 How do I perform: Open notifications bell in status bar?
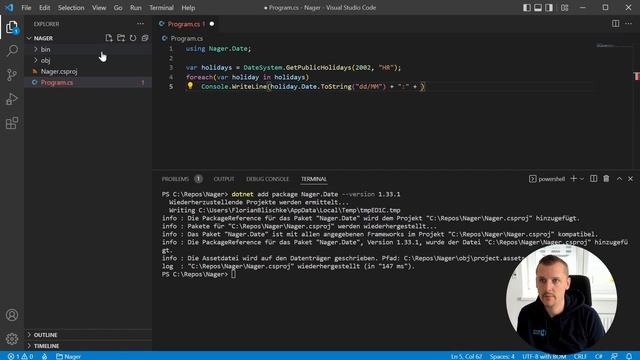pyautogui.click(x=629, y=356)
